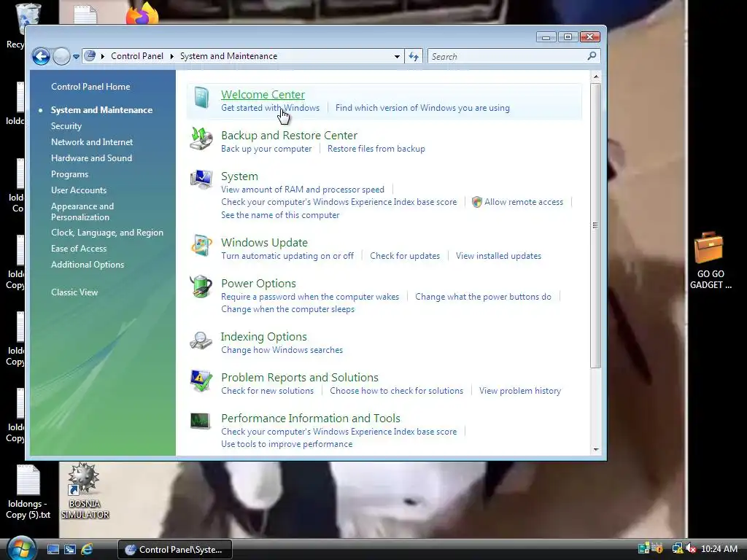The height and width of the screenshot is (560, 747).
Task: Click the muted volume tray icon
Action: [691, 548]
